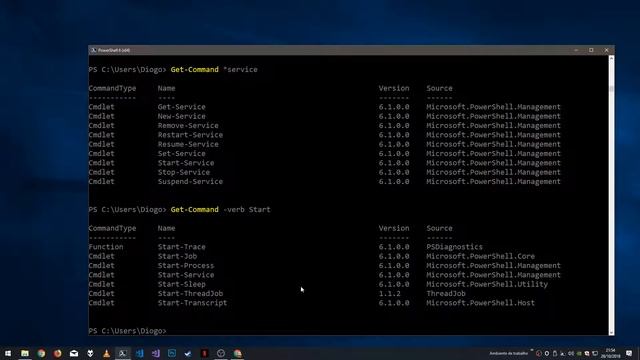The height and width of the screenshot is (360, 640).
Task: Click the Function command type entry
Action: click(x=106, y=247)
